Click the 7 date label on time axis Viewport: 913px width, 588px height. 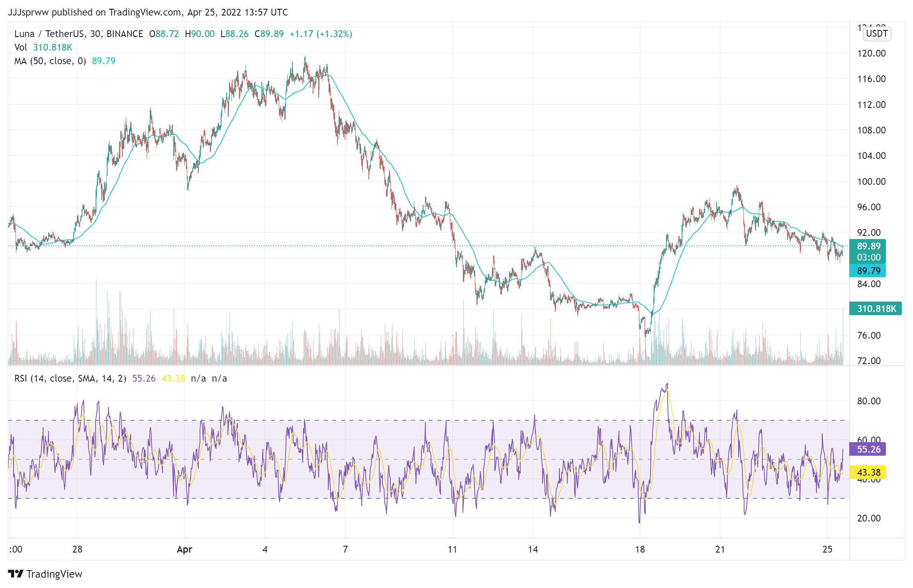point(345,549)
